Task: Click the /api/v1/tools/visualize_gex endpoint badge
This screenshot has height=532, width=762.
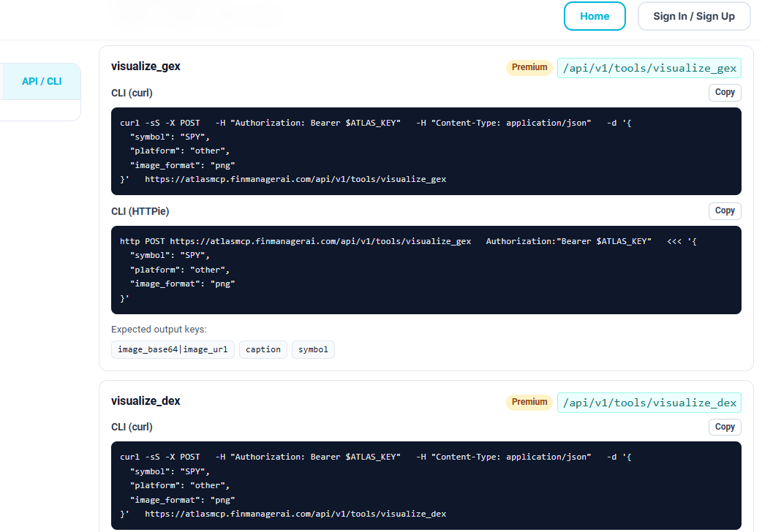Action: pyautogui.click(x=649, y=68)
